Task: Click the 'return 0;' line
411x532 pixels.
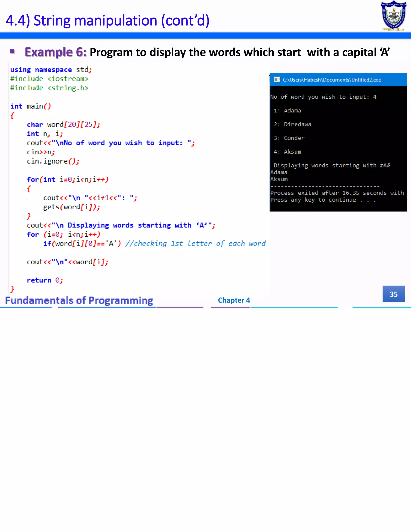Action: click(x=45, y=280)
